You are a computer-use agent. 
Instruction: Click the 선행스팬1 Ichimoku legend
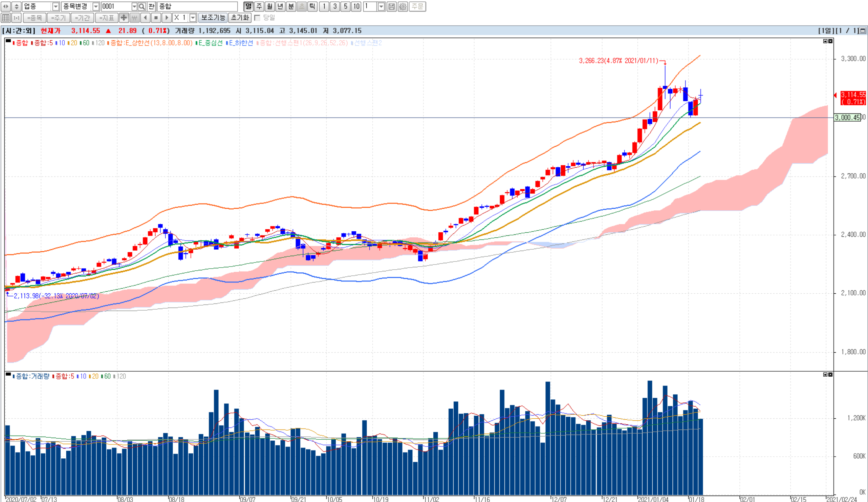[302, 43]
